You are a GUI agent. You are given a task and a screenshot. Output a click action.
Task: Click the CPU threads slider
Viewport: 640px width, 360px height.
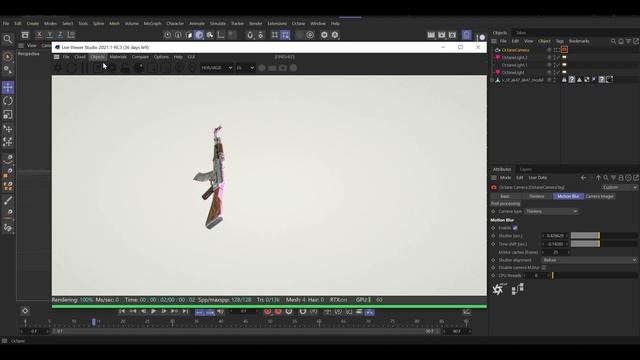(593, 276)
